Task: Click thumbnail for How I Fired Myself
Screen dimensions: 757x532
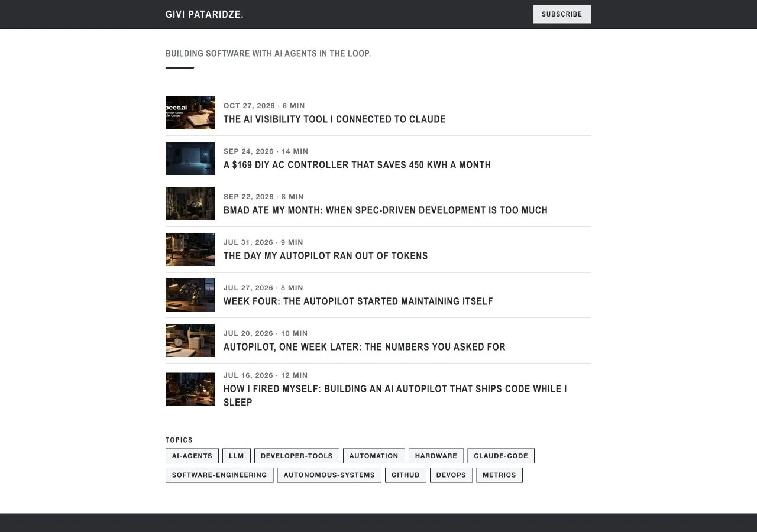Action: (x=190, y=389)
